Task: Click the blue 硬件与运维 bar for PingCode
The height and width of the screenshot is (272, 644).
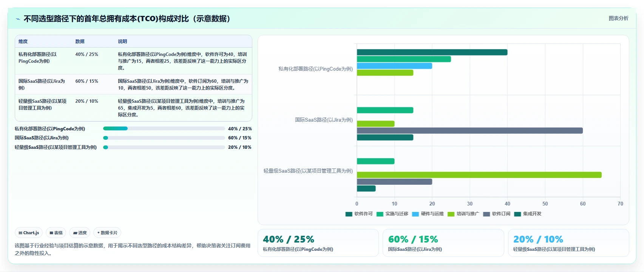Action: 394,66
